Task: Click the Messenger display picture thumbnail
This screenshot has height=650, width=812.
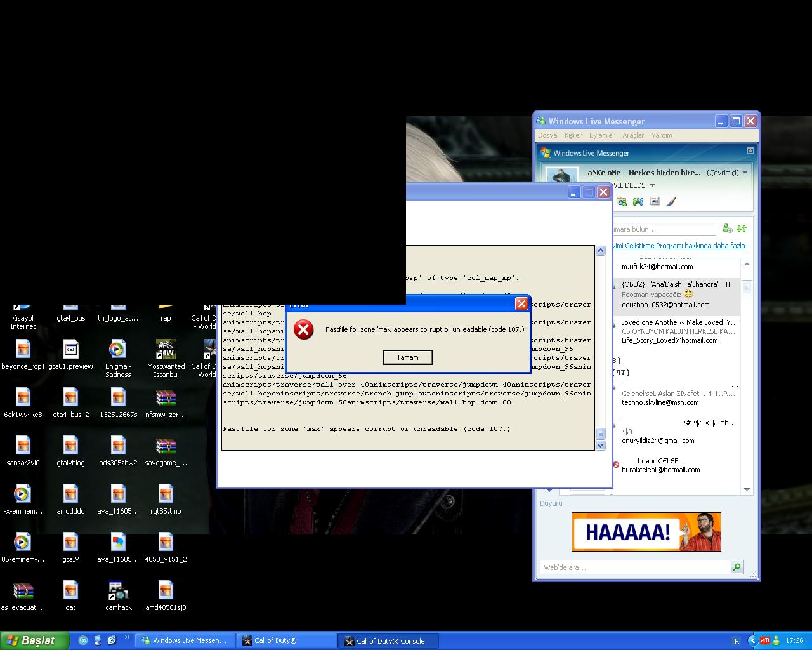Action: pos(562,175)
